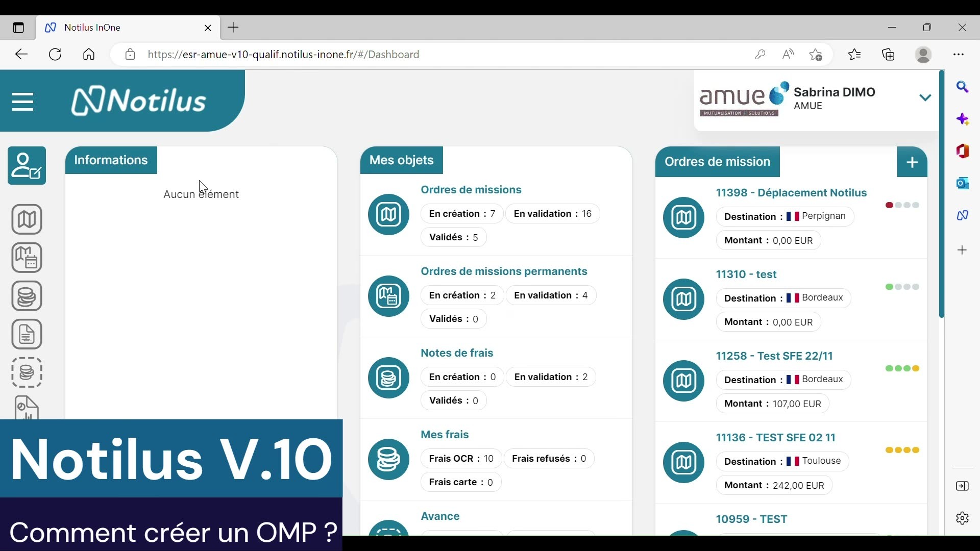Click the user profile edit sidebar icon

click(x=27, y=166)
